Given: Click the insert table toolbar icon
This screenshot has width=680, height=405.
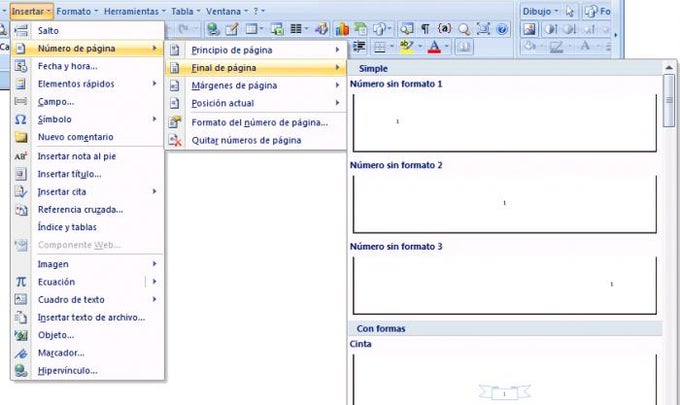Looking at the screenshot, I should 252,29.
